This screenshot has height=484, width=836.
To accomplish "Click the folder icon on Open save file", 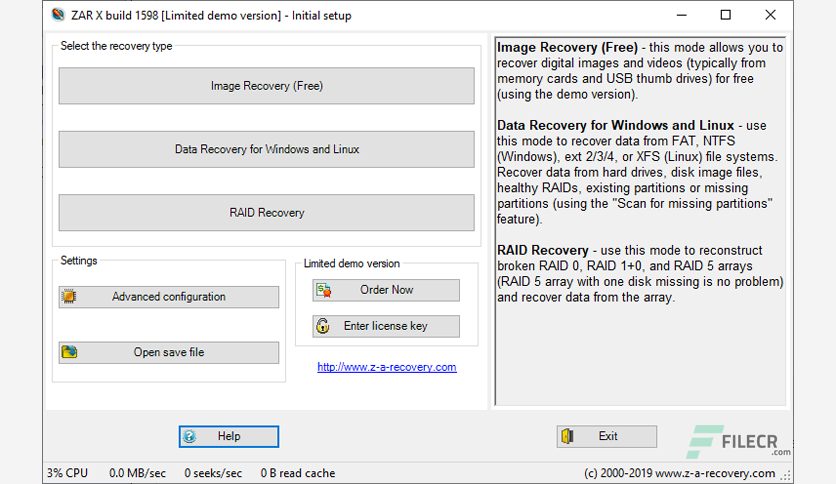I will 69,352.
